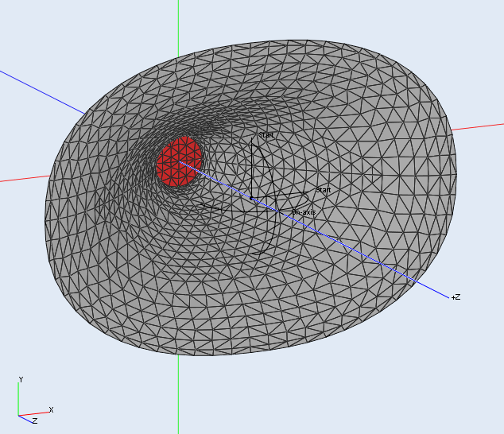Click the Z label of the orientation triad

(35, 420)
